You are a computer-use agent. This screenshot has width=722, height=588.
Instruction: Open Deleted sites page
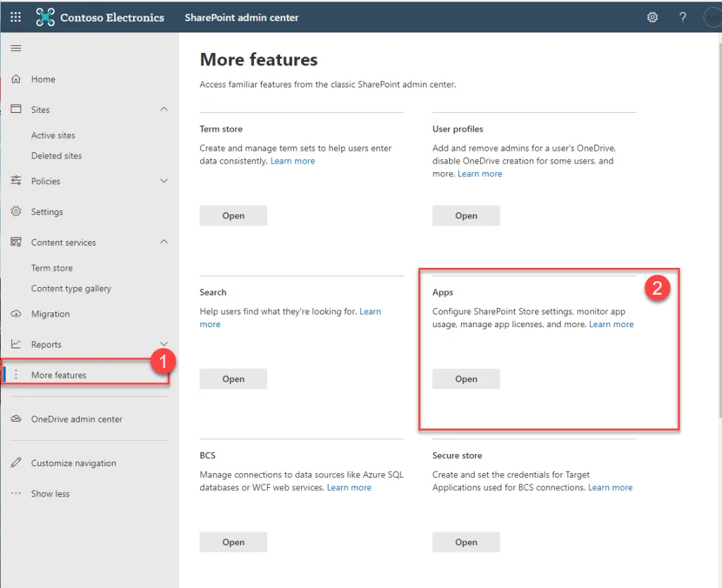(56, 156)
